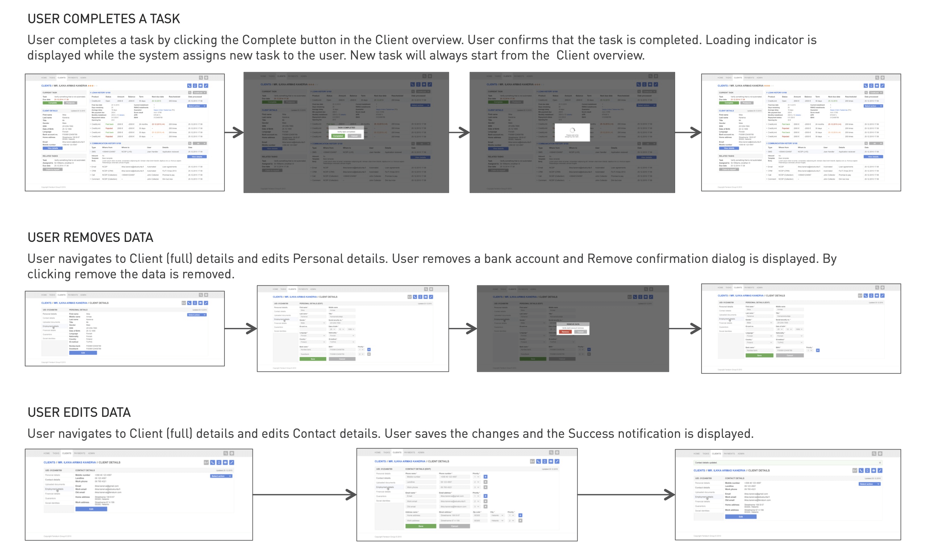
Task: Open CreditLimit filter dropdown in first task-completion mockup
Action: tap(200, 92)
